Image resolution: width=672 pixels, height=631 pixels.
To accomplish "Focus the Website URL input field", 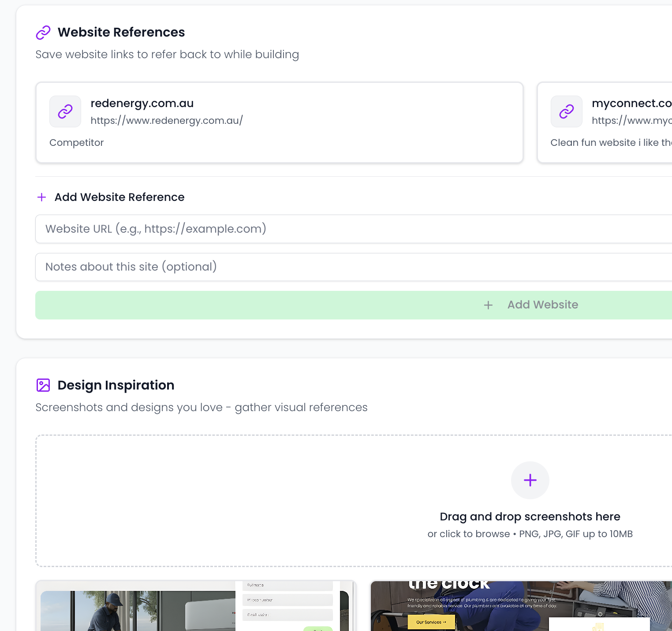I will click(354, 229).
